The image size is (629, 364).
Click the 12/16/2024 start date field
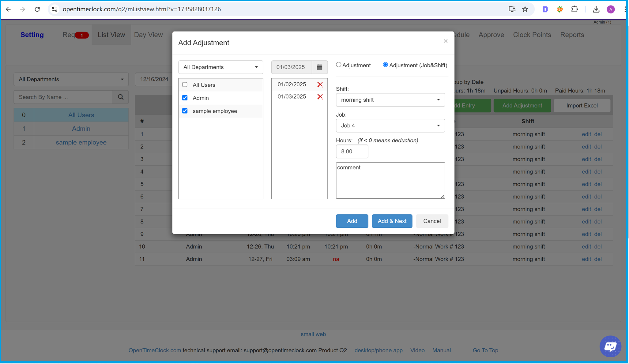[154, 79]
